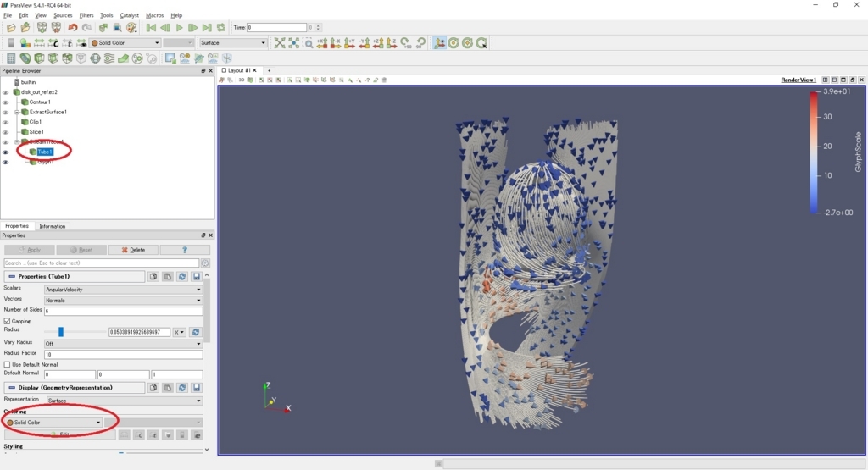The image size is (868, 470).
Task: Open the Sources menu
Action: coord(63,15)
